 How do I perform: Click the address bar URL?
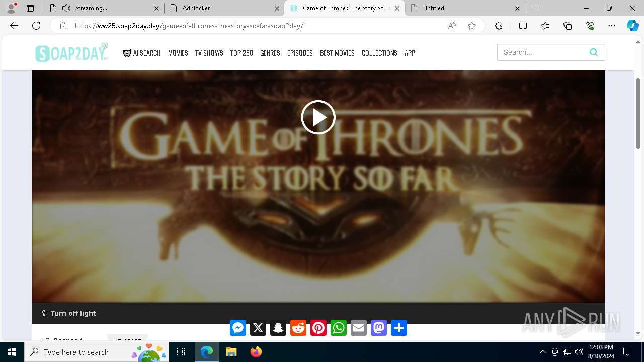pyautogui.click(x=189, y=26)
